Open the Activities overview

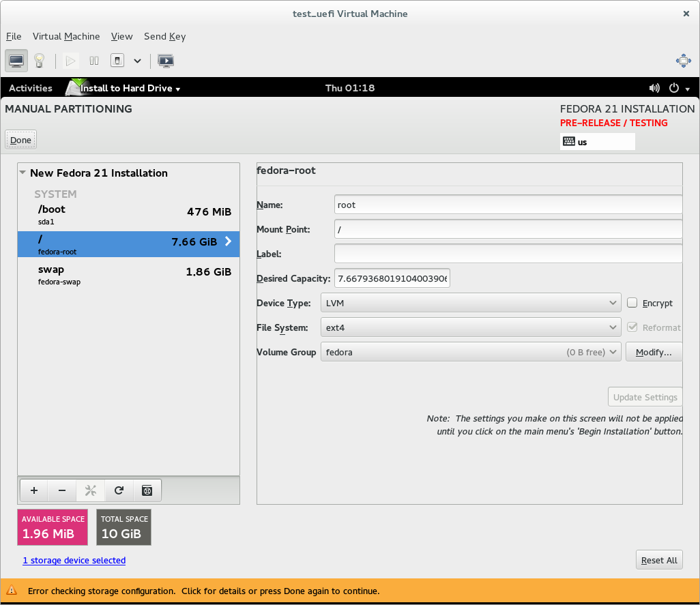click(x=30, y=88)
